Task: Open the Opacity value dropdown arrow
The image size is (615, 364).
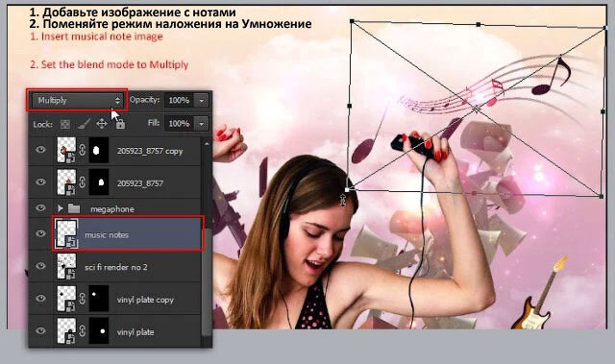Action: pyautogui.click(x=202, y=101)
